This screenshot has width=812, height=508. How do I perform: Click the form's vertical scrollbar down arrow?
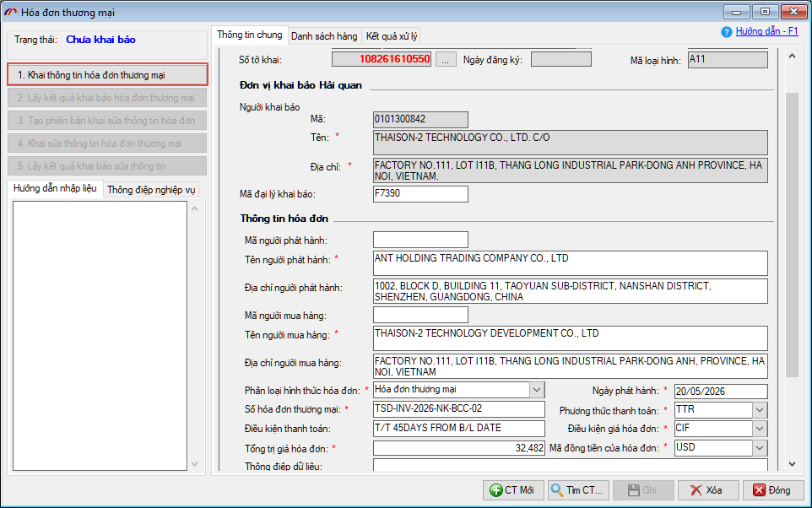coord(792,464)
